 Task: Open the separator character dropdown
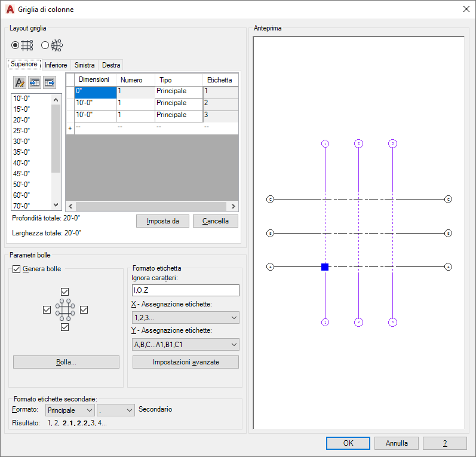pos(116,410)
